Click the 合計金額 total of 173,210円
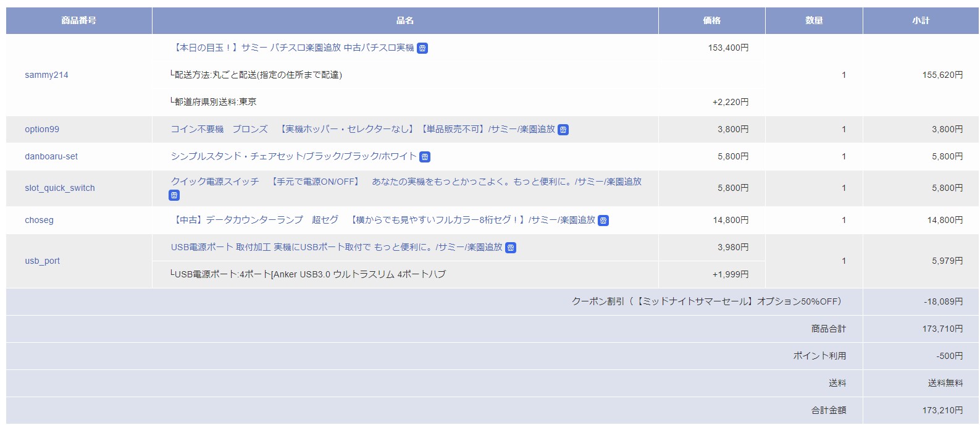 click(x=942, y=410)
